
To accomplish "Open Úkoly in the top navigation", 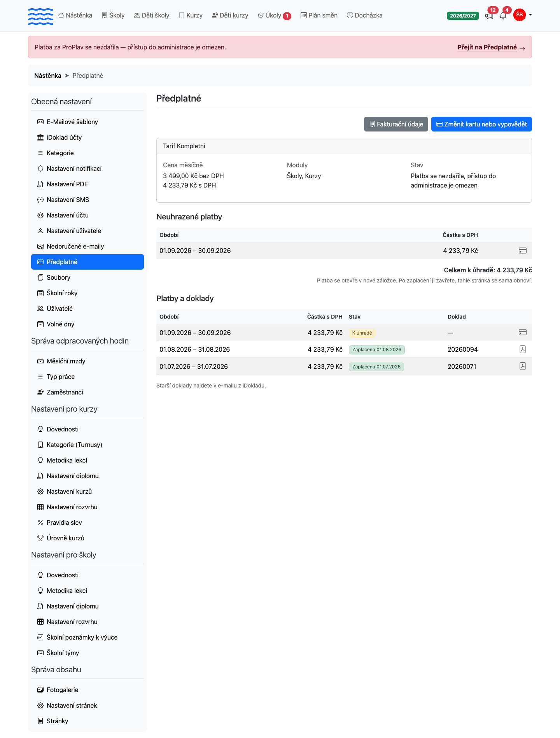I will click(x=274, y=15).
